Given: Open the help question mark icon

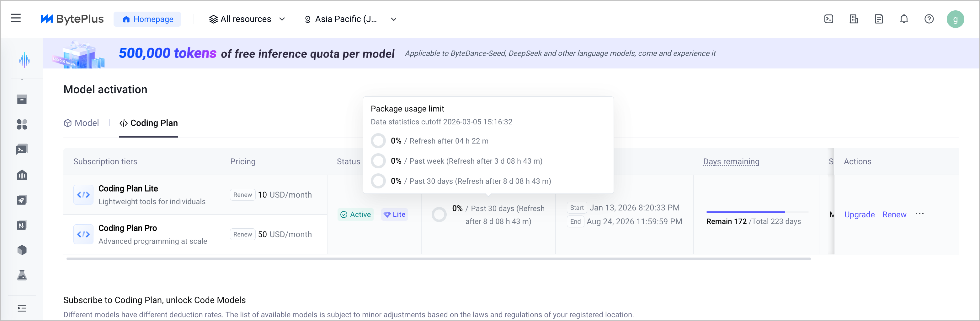Looking at the screenshot, I should (x=929, y=19).
